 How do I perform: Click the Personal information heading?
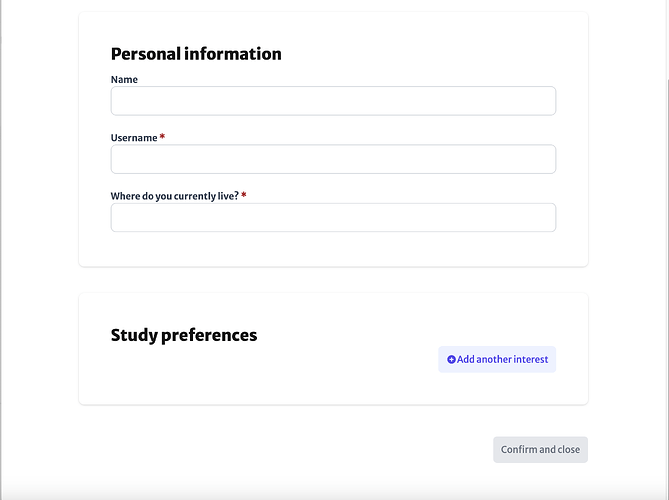pos(196,54)
